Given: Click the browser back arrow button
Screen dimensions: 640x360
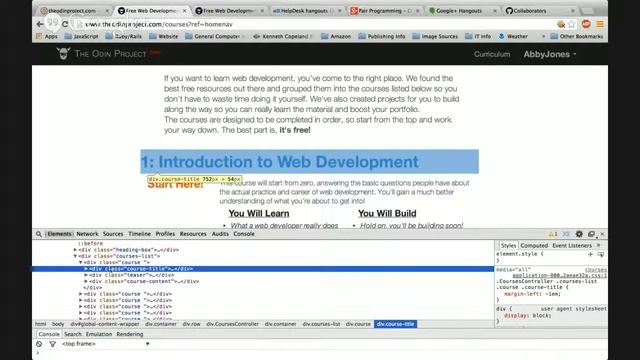Looking at the screenshot, I should coord(40,24).
